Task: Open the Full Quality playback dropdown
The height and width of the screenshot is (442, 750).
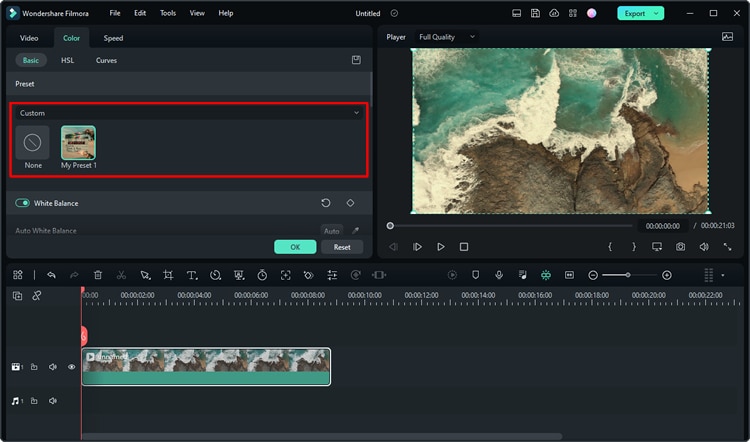Action: click(x=445, y=37)
